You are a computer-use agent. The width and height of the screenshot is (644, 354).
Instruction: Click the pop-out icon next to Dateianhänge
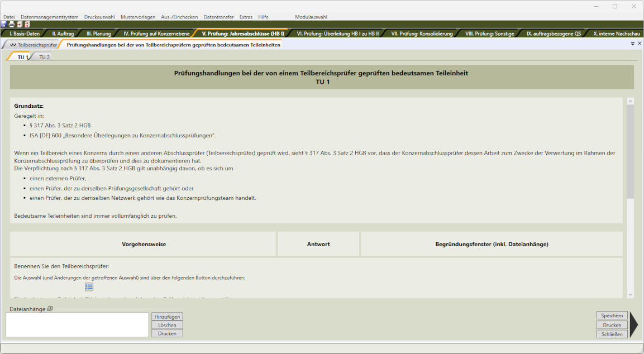tap(50, 309)
